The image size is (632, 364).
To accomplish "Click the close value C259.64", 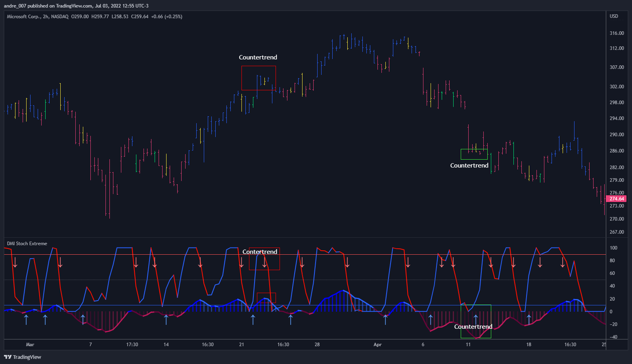I will point(140,17).
